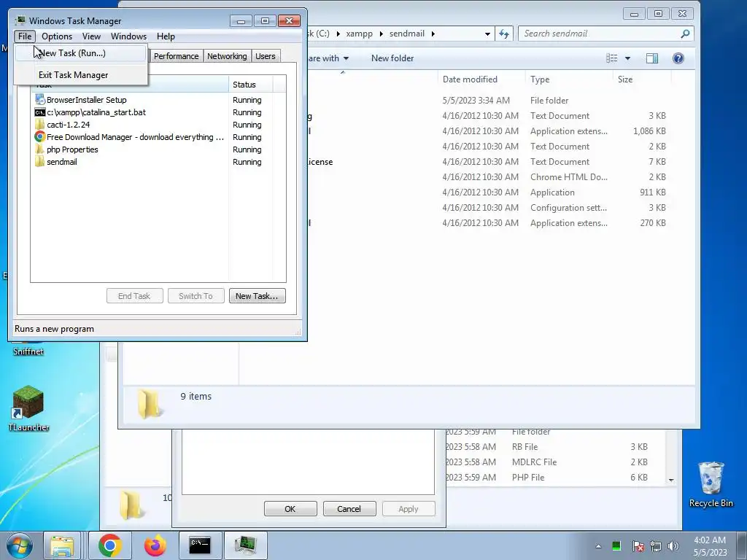Open the File menu in Task Manager
The width and height of the screenshot is (747, 560).
[25, 36]
